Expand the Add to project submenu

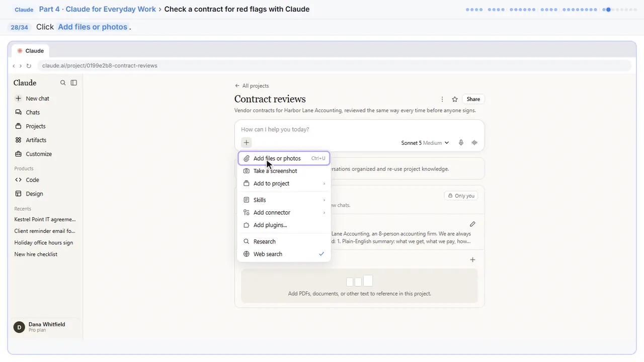coord(284,184)
